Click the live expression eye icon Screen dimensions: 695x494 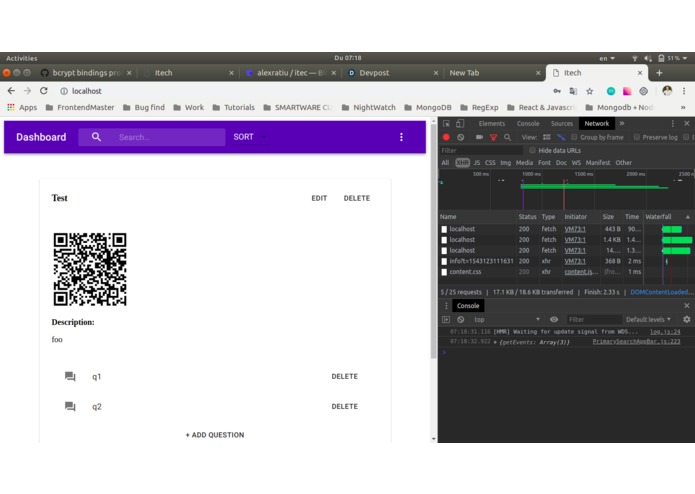(554, 319)
